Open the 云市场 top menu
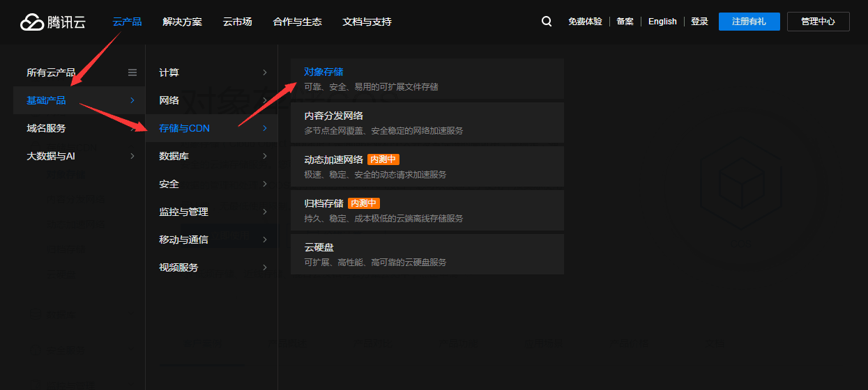Viewport: 868px width, 390px height. 237,22
